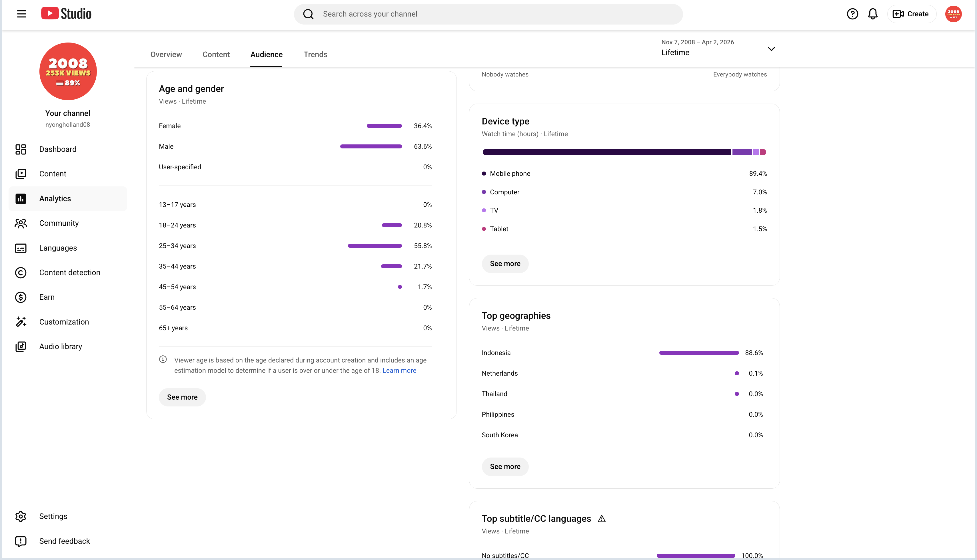Click the Top geographies card heading
977x560 pixels.
tap(516, 316)
